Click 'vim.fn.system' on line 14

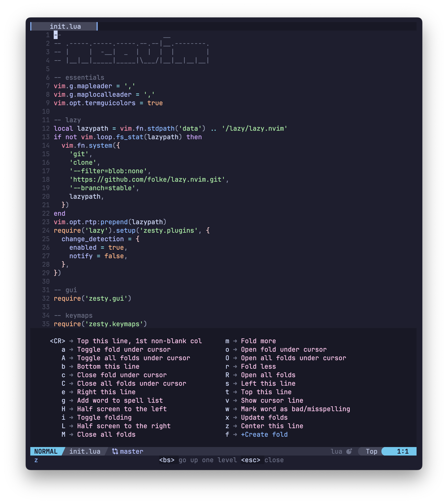point(87,145)
